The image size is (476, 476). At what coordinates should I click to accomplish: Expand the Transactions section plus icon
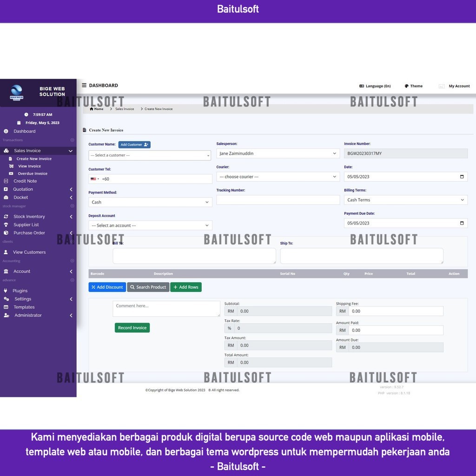(x=72, y=140)
